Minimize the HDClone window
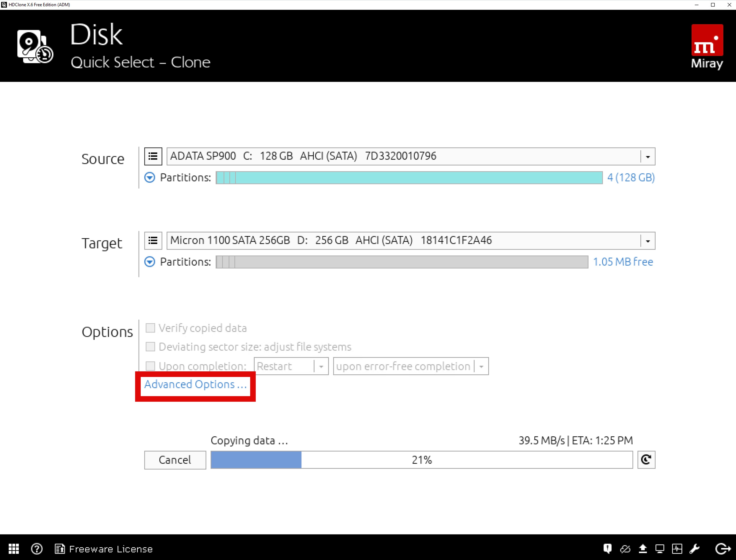This screenshot has height=560, width=736. click(x=697, y=5)
